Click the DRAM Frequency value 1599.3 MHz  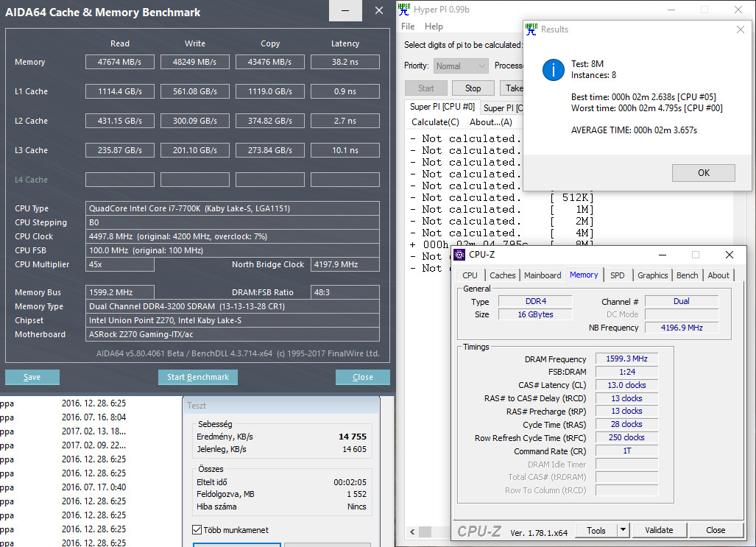click(x=626, y=359)
